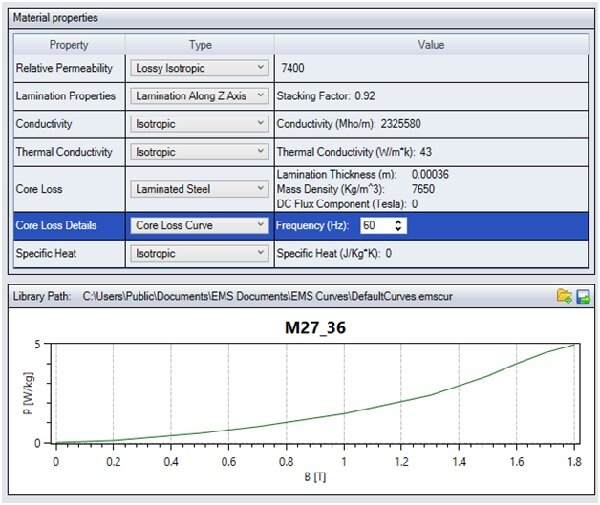This screenshot has height=505, width=600.
Task: Select the Lamination Properties row label
Action: point(65,96)
